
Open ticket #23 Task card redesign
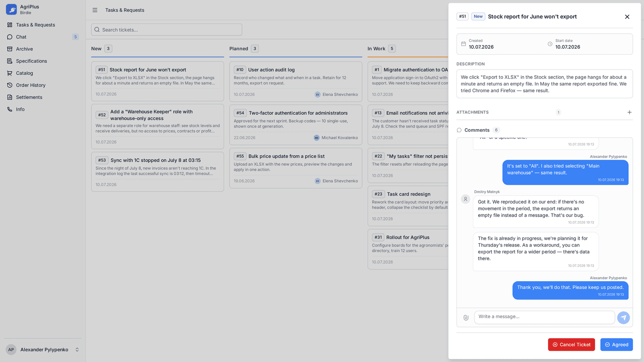(x=408, y=206)
